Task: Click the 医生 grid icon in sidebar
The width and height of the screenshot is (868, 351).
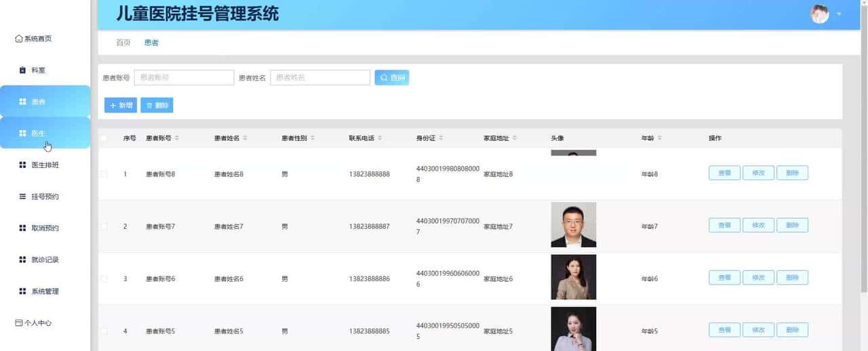Action: click(22, 133)
